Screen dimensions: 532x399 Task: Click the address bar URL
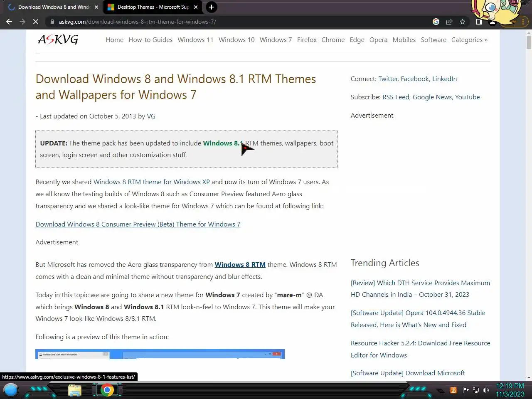tap(137, 22)
